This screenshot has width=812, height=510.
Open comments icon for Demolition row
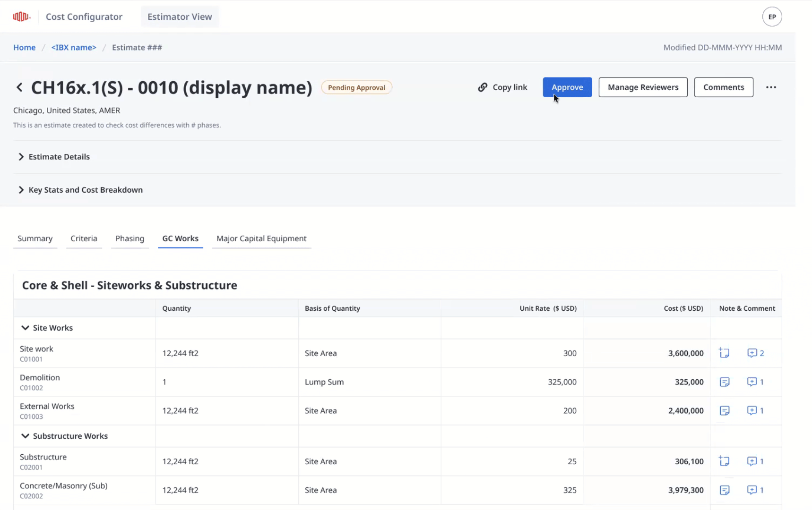point(755,382)
